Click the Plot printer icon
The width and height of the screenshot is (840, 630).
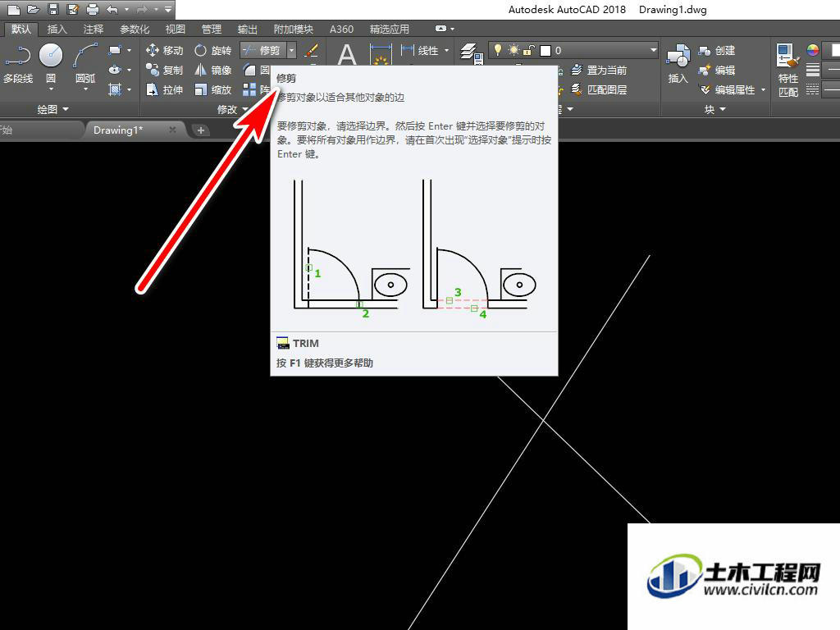(x=92, y=9)
